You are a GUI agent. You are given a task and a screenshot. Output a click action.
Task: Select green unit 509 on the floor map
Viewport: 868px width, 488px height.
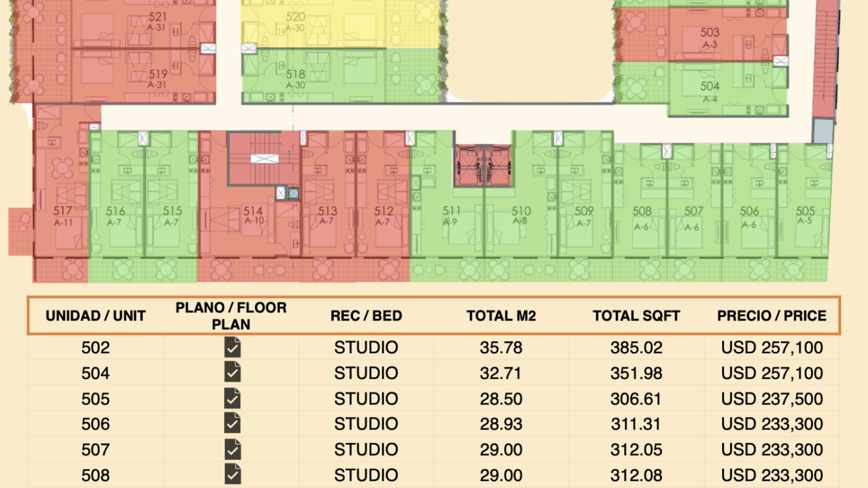click(584, 205)
